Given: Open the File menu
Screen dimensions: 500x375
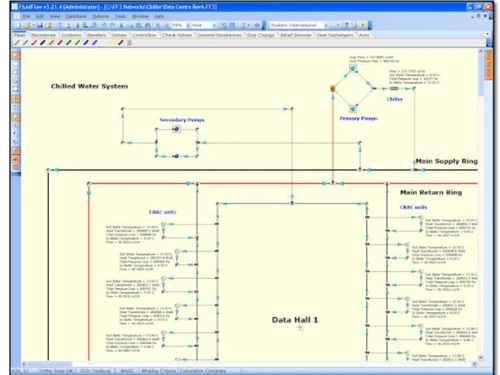Looking at the screenshot, I should (x=26, y=16).
